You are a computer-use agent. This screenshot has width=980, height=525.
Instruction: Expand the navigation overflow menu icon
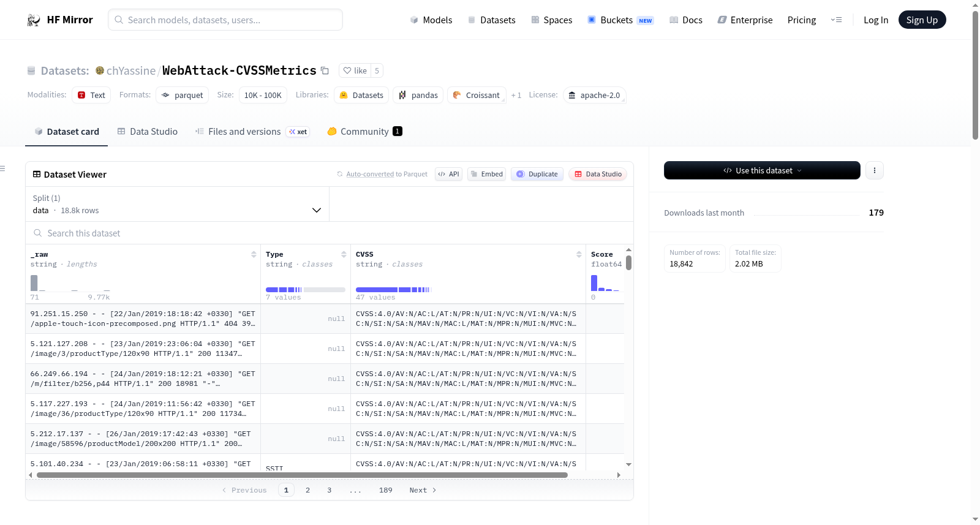[x=837, y=20]
